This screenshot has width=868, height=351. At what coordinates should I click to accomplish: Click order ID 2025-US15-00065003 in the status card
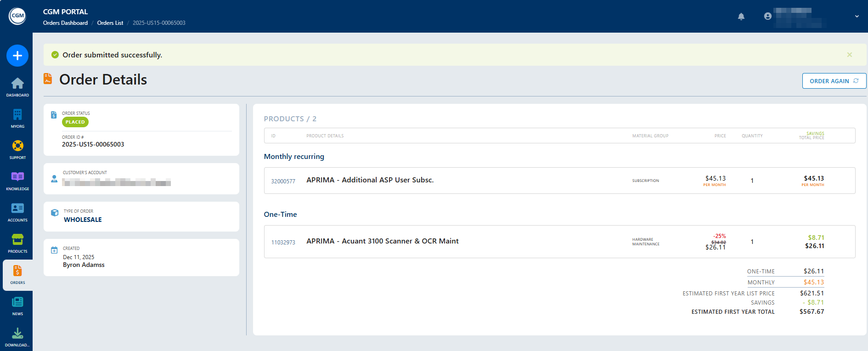[93, 144]
